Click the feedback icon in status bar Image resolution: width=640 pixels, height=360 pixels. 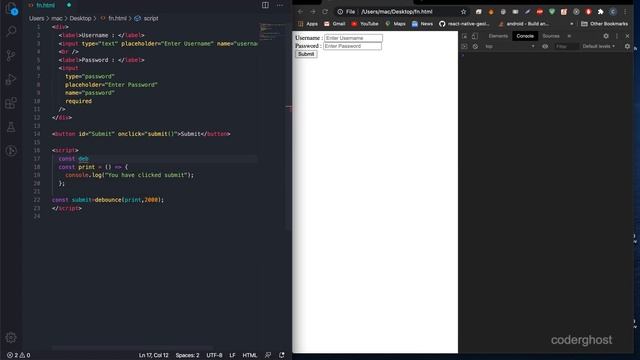(x=268, y=355)
